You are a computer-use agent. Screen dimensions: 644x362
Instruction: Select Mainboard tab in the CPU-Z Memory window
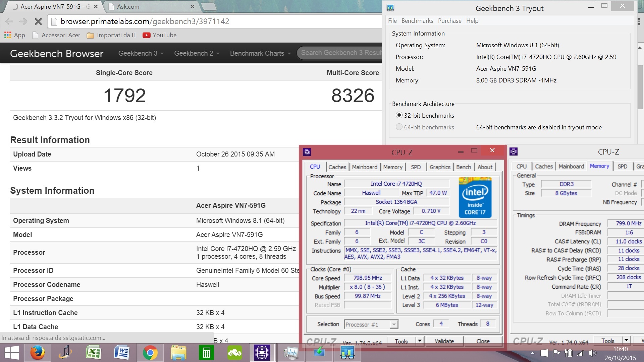[571, 166]
